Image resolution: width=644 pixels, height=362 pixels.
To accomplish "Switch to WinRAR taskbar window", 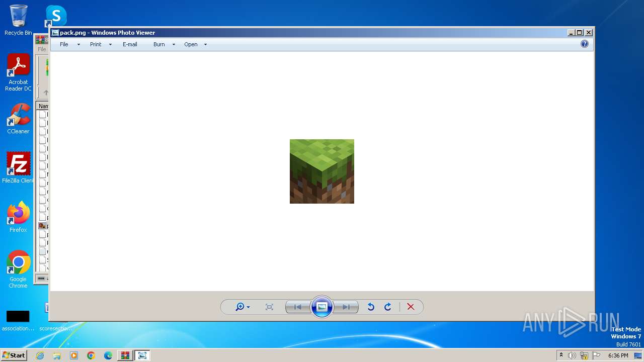I will tap(125, 355).
